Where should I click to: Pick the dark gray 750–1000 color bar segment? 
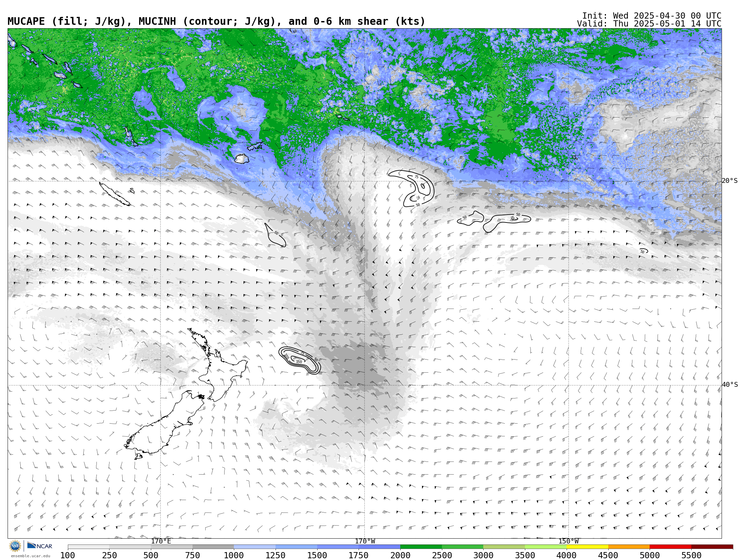[213, 547]
